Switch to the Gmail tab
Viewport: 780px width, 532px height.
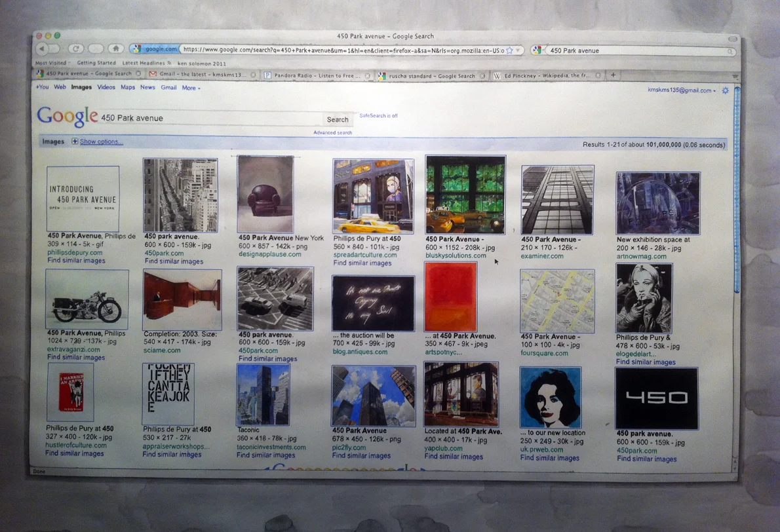[x=203, y=74]
